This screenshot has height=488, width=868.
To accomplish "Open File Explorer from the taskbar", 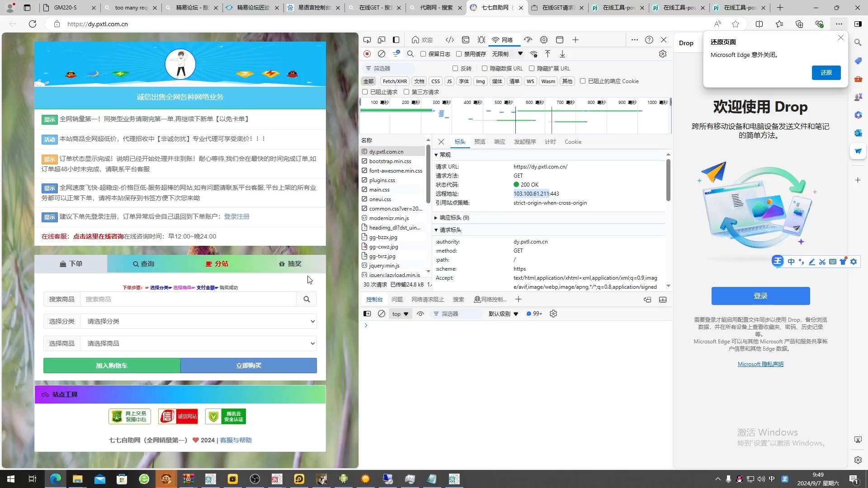I will tap(78, 479).
